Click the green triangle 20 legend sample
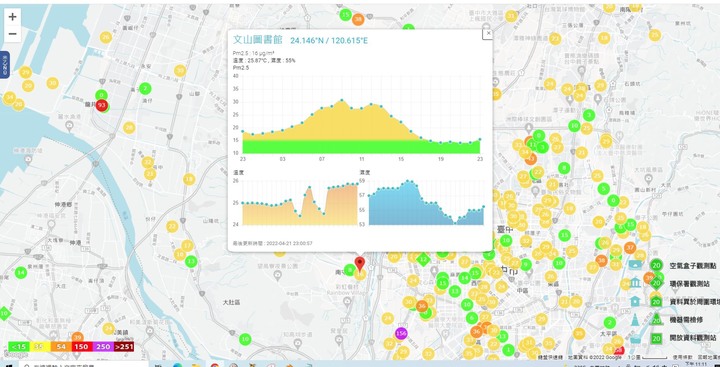The width and height of the screenshot is (720, 367). click(x=657, y=320)
